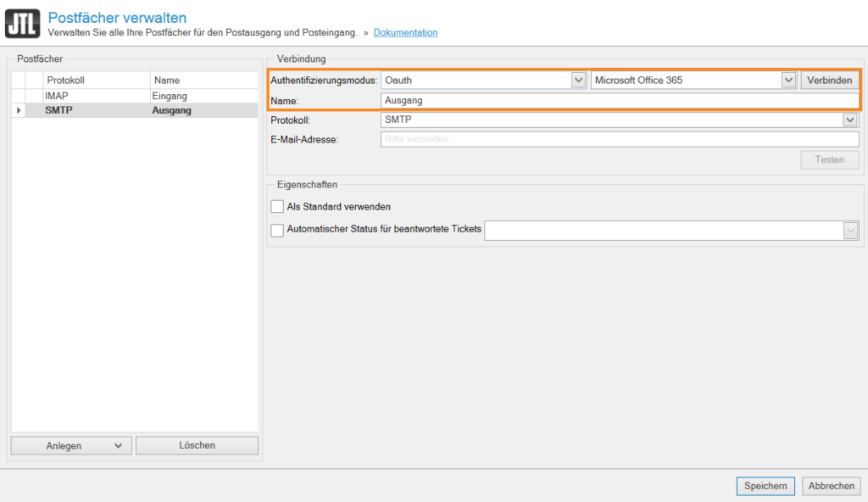
Task: Click the Protokoll column header
Action: tap(95, 80)
